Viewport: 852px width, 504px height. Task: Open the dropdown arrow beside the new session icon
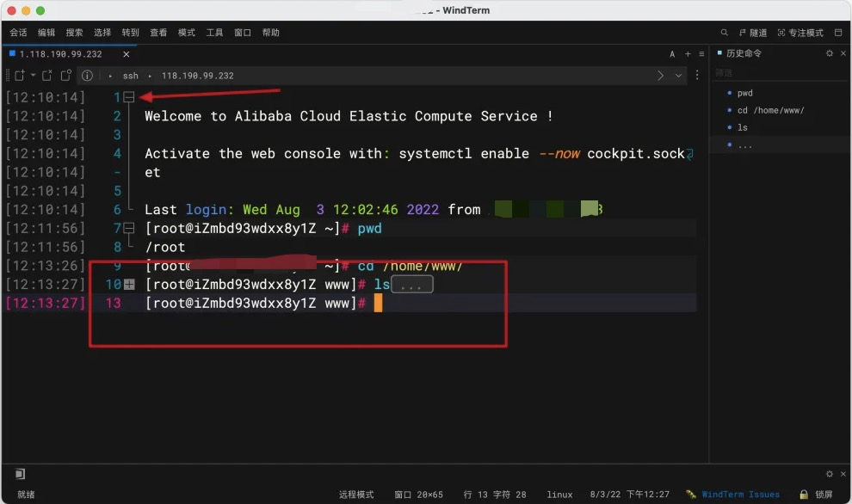point(34,75)
